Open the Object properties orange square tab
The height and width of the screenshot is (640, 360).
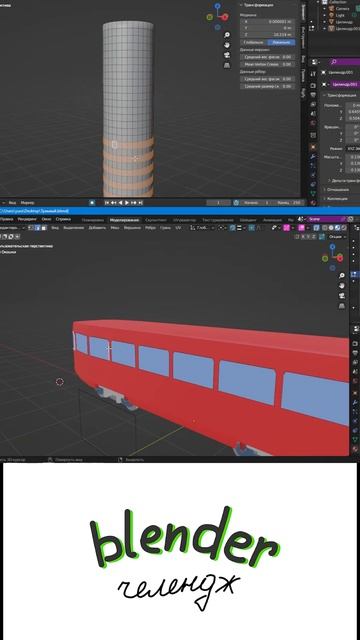pos(313,146)
